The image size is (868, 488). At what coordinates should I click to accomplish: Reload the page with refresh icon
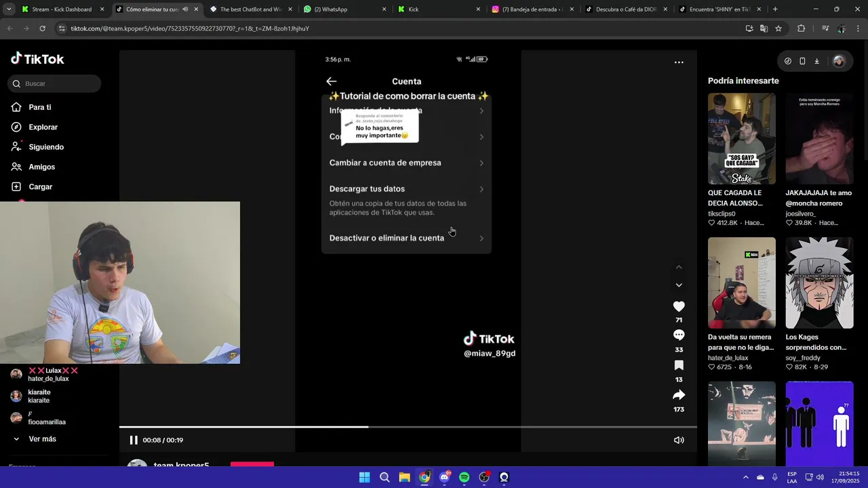(x=42, y=28)
